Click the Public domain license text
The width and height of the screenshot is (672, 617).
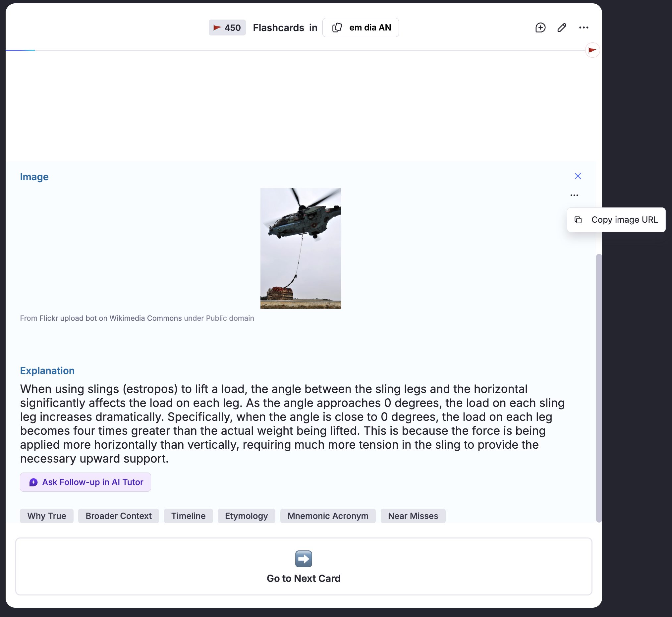[230, 318]
